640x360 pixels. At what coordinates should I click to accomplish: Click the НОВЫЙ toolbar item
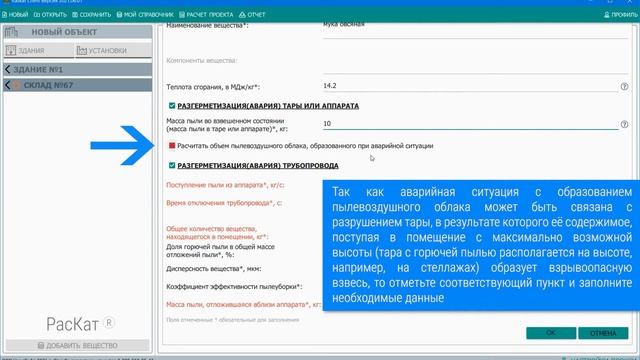click(x=15, y=15)
